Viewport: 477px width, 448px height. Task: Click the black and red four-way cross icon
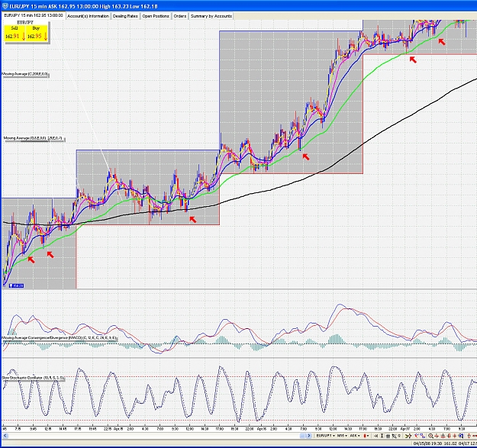pos(443,436)
